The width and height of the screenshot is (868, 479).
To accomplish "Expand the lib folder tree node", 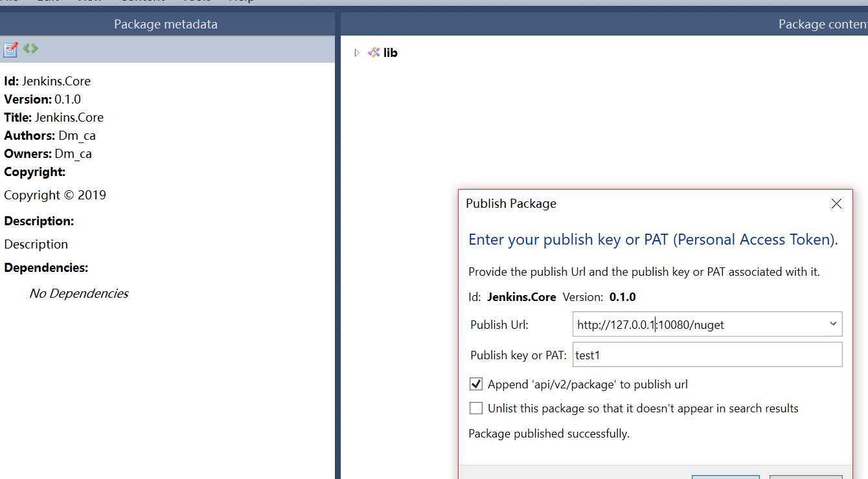I will (x=356, y=53).
